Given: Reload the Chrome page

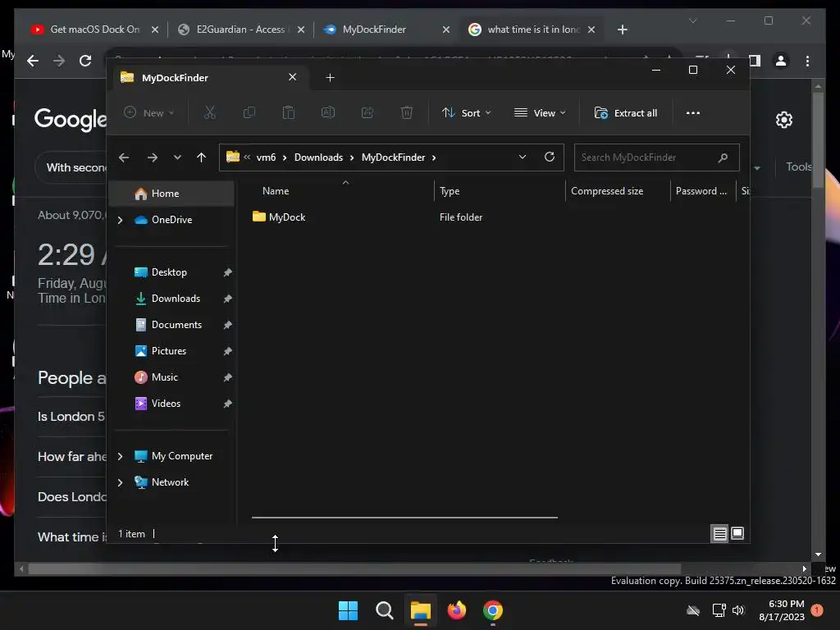Looking at the screenshot, I should [85, 61].
